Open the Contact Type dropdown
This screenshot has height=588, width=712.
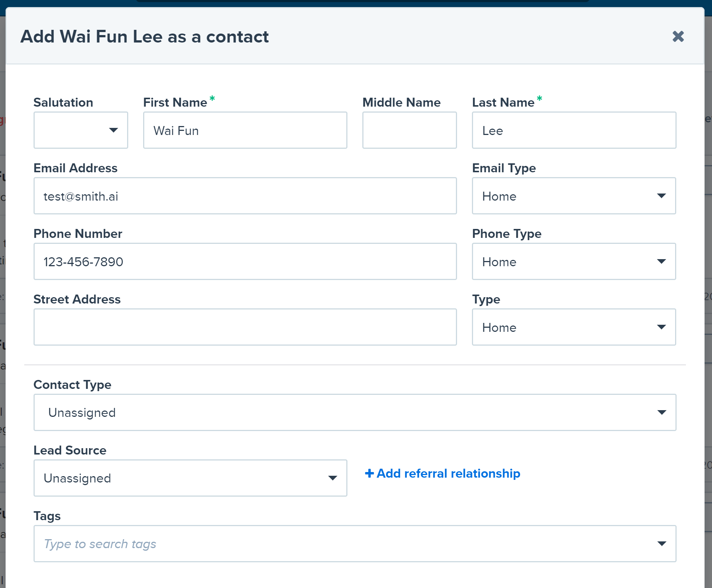(x=355, y=412)
